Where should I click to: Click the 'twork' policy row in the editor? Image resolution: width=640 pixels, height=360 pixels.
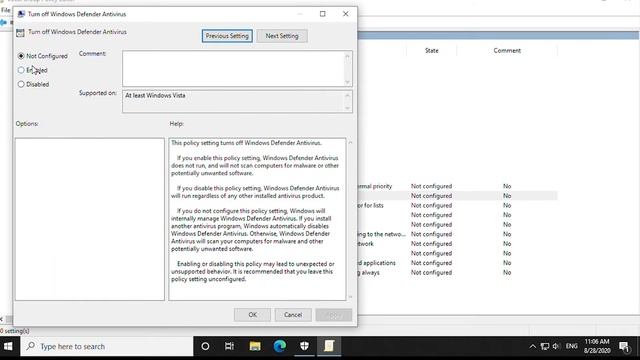(457, 244)
